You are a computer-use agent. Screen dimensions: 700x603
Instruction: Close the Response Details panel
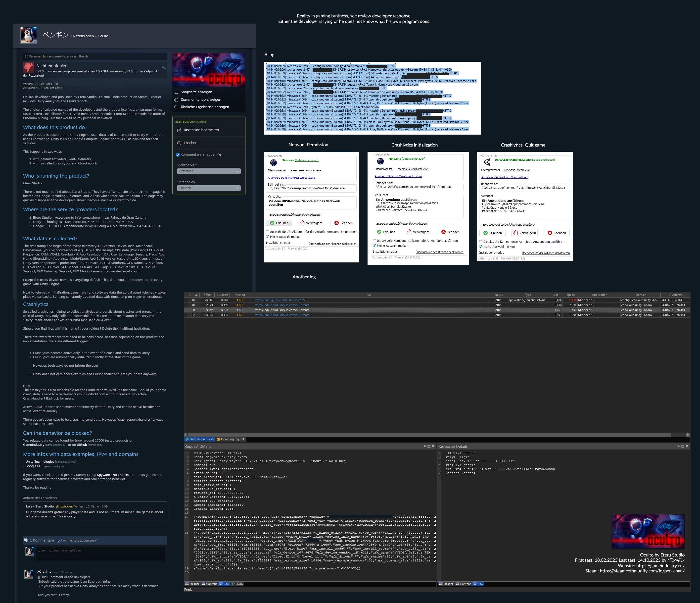[x=687, y=446]
